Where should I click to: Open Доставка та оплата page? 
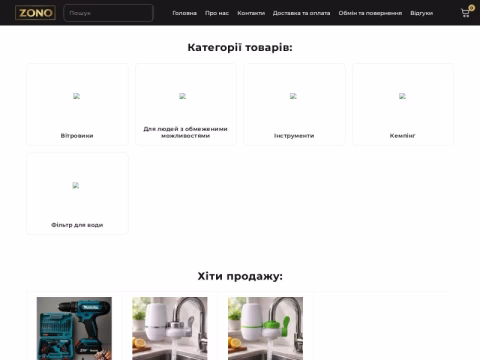pyautogui.click(x=301, y=13)
